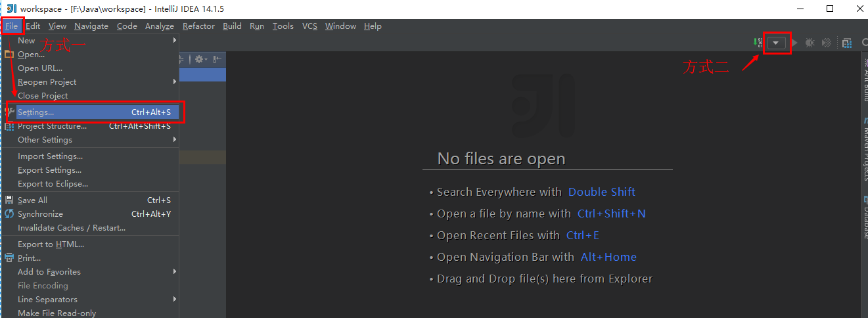The height and width of the screenshot is (318, 868).
Task: Open the Tools menu
Action: [283, 26]
